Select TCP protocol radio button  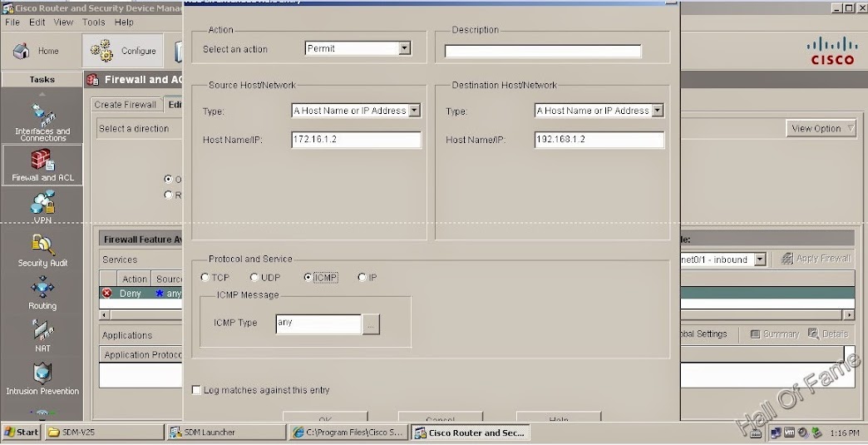click(x=205, y=277)
